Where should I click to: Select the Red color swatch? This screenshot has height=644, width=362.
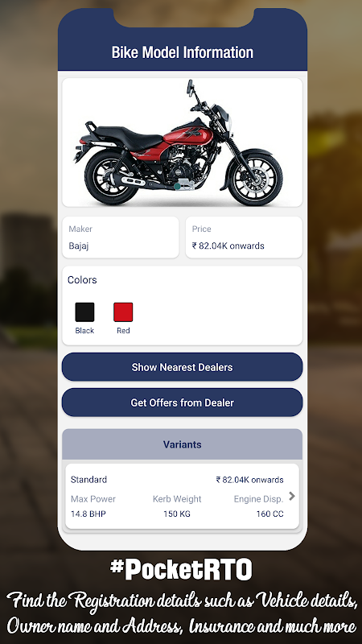point(123,312)
